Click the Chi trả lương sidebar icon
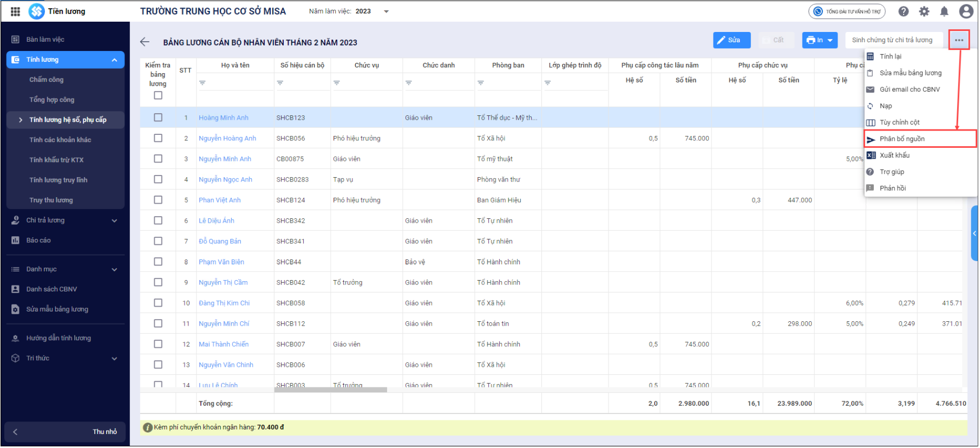The height and width of the screenshot is (448, 980). [x=16, y=220]
